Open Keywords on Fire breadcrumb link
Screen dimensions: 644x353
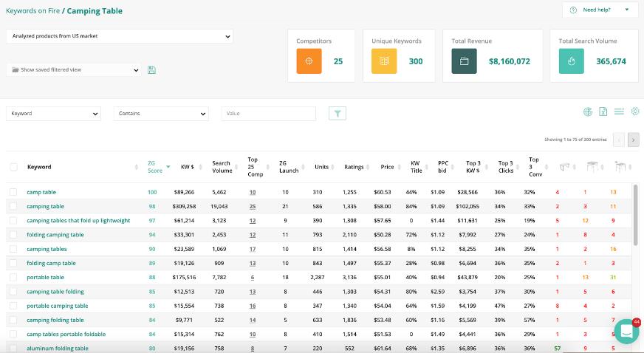(32, 11)
